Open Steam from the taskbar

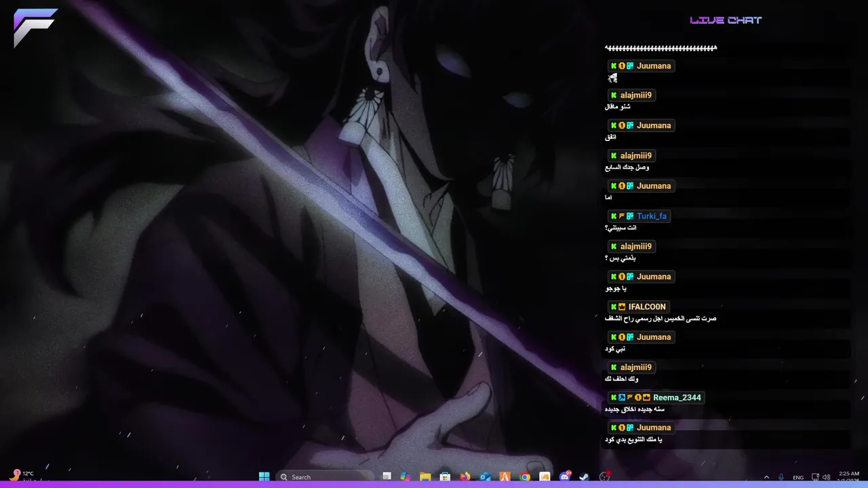coord(585,476)
